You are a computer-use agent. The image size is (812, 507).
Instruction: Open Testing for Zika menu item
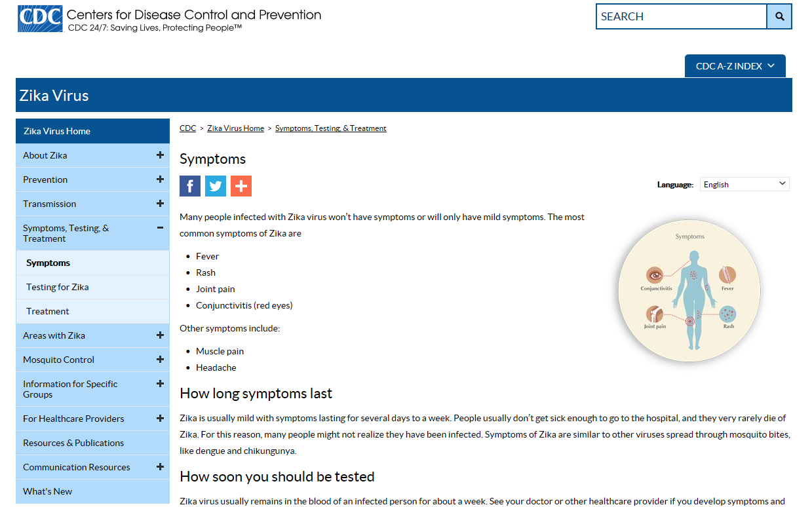58,287
